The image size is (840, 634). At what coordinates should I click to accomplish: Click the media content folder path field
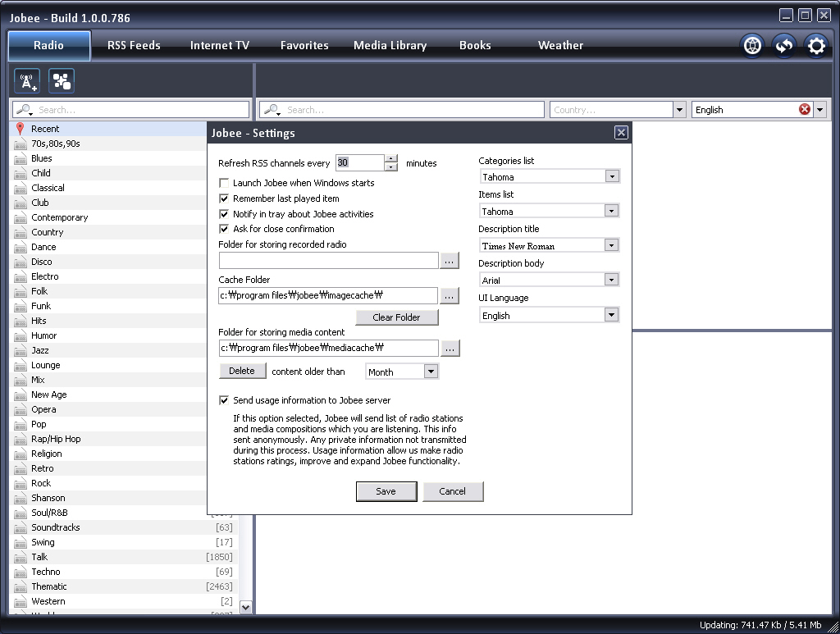click(x=328, y=348)
